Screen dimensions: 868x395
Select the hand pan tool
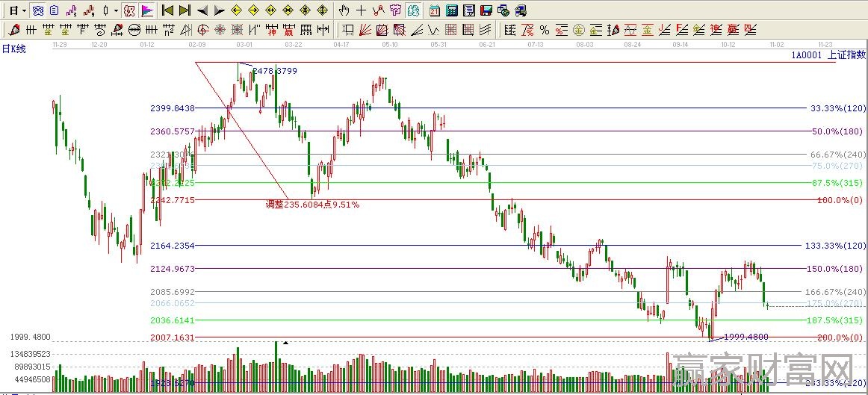(x=344, y=10)
